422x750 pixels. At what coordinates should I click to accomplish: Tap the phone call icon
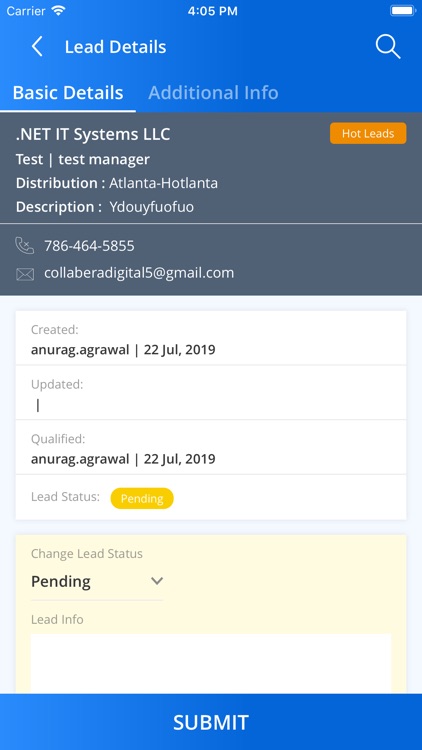pos(24,246)
